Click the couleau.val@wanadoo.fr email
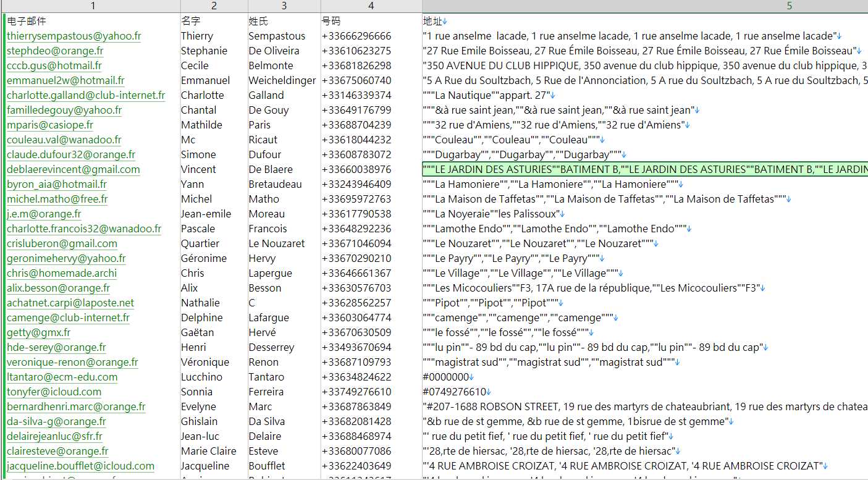868x480 pixels. [64, 140]
